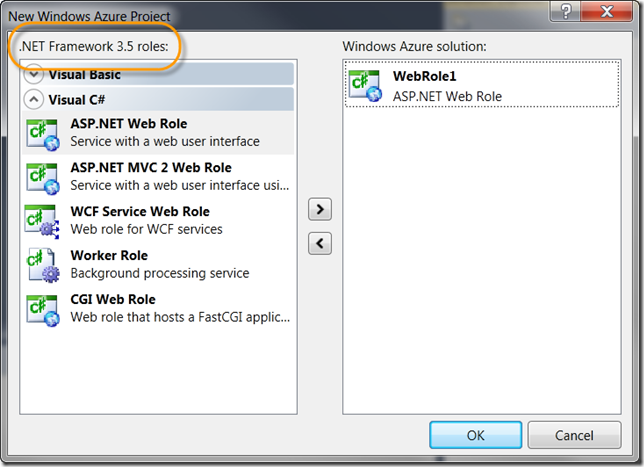Click the CGI Web Role icon

click(x=43, y=311)
